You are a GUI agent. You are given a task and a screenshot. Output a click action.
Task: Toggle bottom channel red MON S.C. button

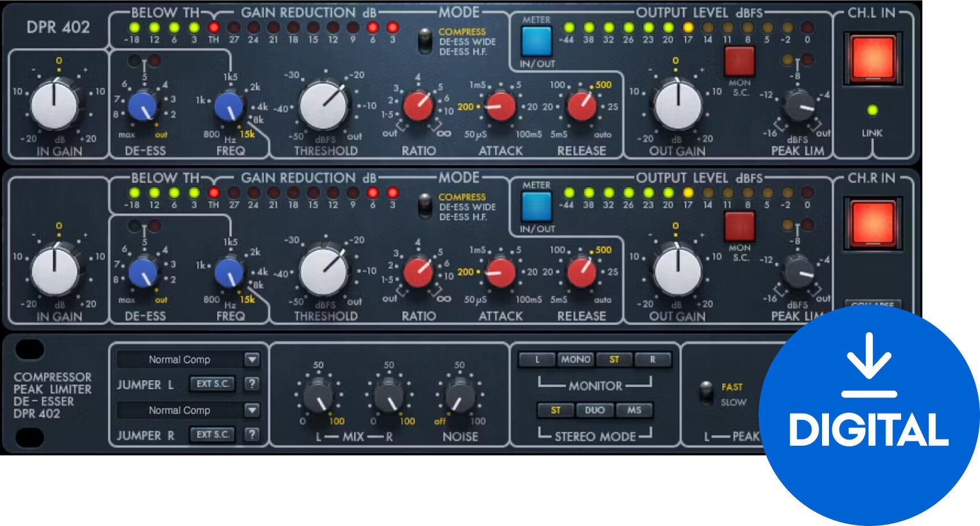point(740,226)
